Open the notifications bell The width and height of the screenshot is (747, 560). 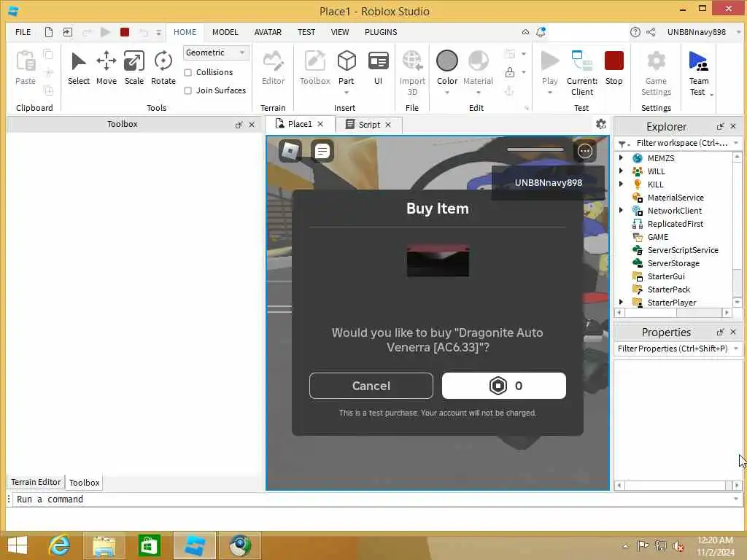click(541, 32)
